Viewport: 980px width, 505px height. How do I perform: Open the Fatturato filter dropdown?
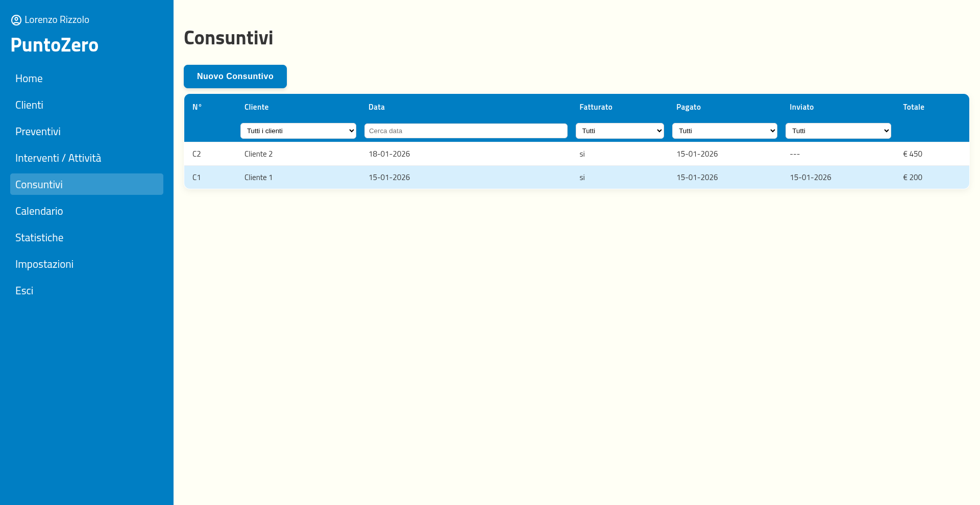click(x=620, y=131)
